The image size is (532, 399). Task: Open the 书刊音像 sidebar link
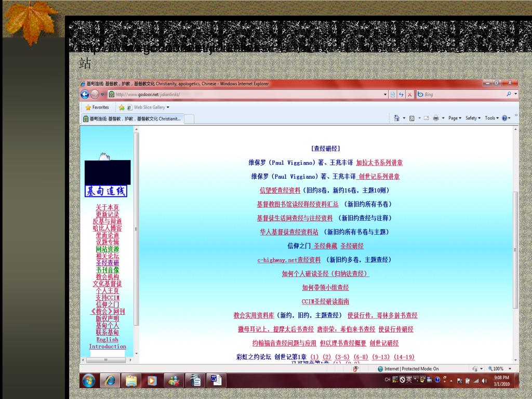pyautogui.click(x=107, y=270)
